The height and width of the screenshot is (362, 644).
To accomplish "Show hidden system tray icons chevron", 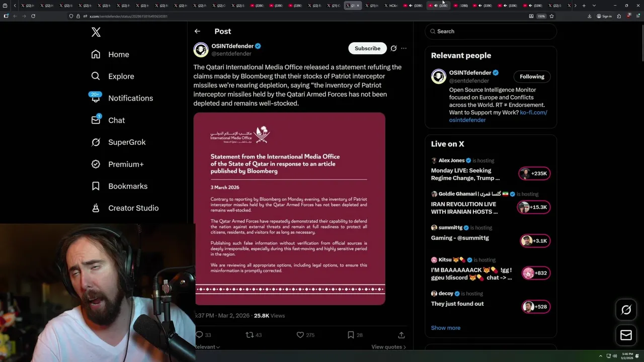I will pyautogui.click(x=600, y=356).
